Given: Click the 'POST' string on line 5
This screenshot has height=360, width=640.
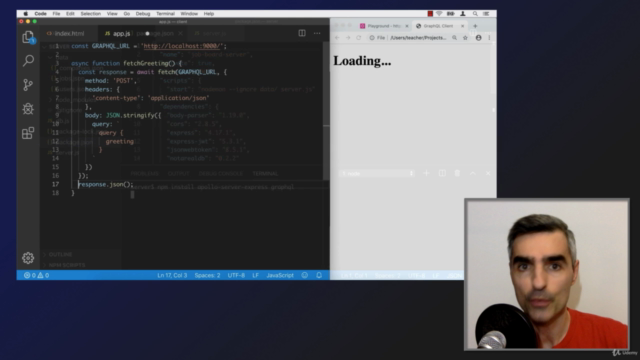Looking at the screenshot, I should (x=123, y=81).
